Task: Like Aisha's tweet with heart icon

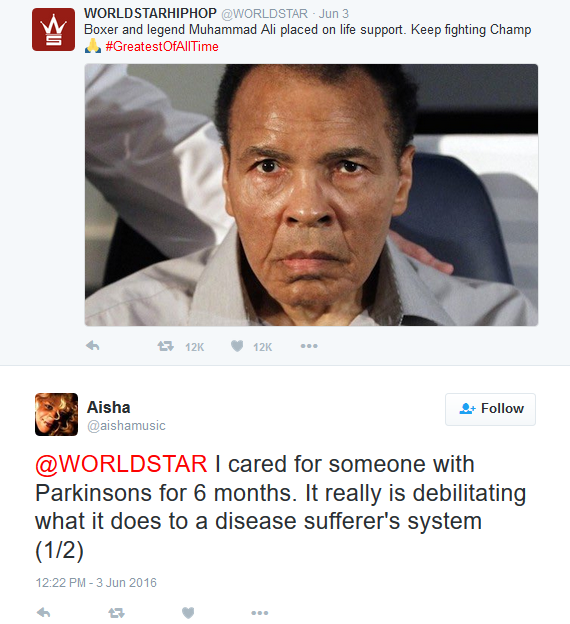Action: tap(188, 612)
